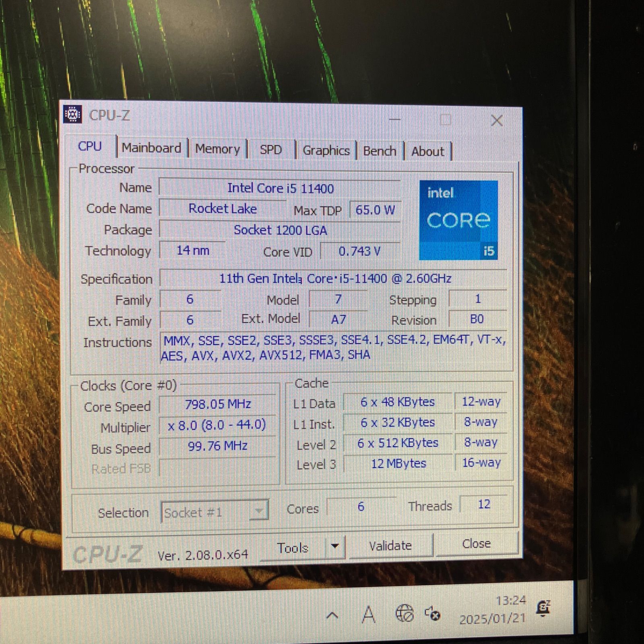The width and height of the screenshot is (644, 644).
Task: Switch to the CPU tab
Action: [90, 146]
